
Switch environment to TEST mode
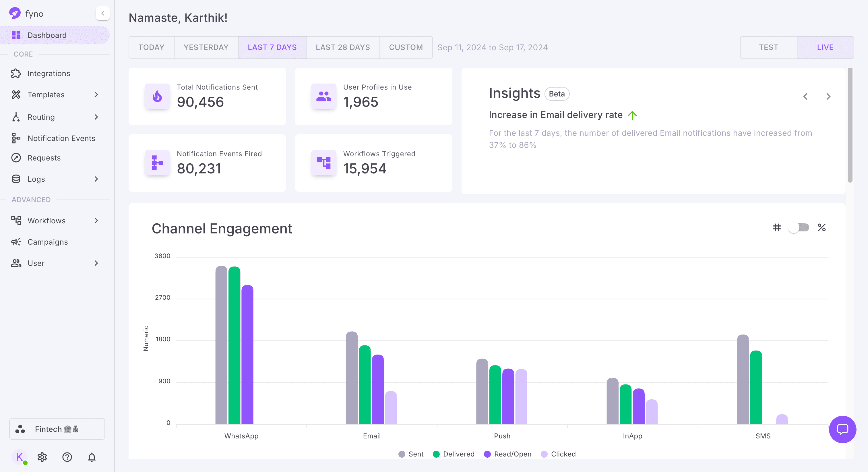point(768,48)
